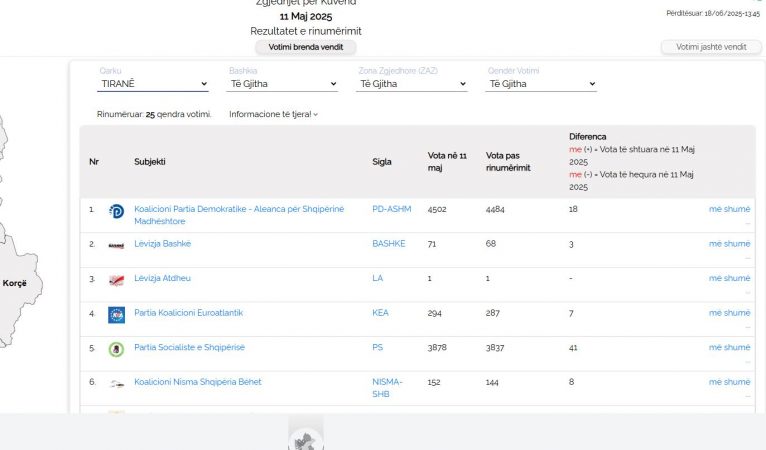
Task: Click më shumë for Lëvizja Bashkë row
Action: (729, 244)
